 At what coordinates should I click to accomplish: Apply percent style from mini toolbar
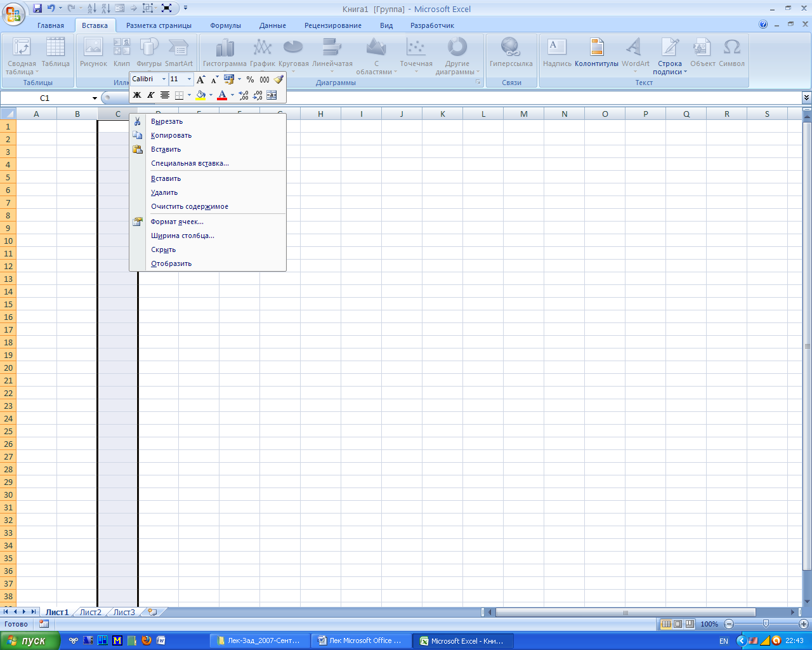(x=250, y=79)
